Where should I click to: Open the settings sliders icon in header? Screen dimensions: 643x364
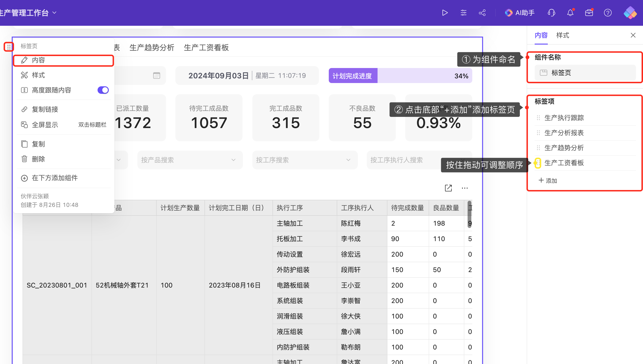tap(463, 13)
